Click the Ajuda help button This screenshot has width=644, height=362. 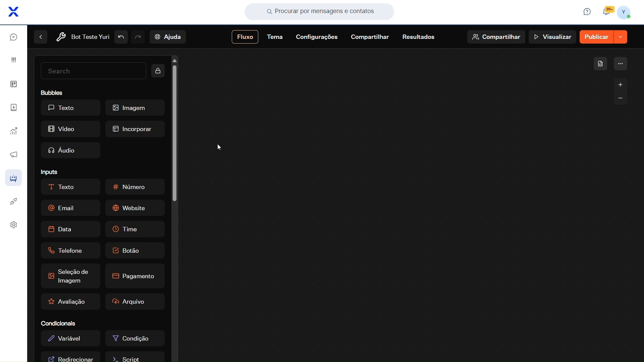pos(168,37)
